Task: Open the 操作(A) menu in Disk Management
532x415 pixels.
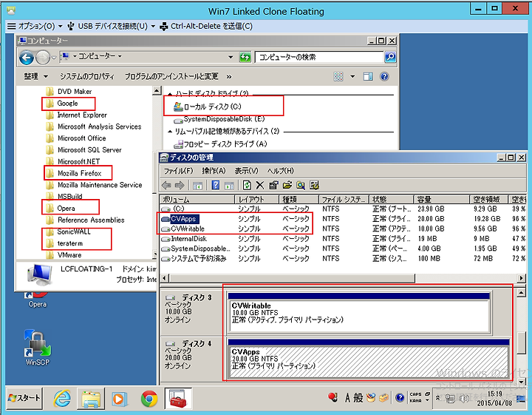Action: (x=214, y=171)
